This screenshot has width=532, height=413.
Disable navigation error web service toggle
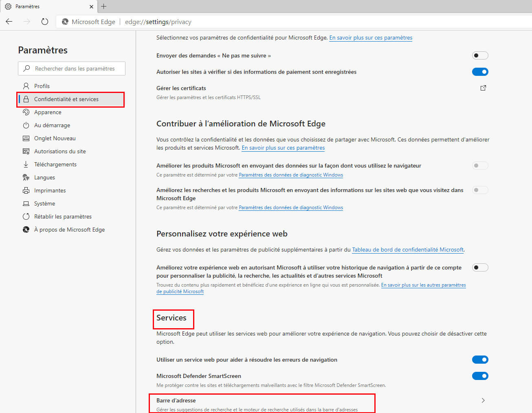480,360
